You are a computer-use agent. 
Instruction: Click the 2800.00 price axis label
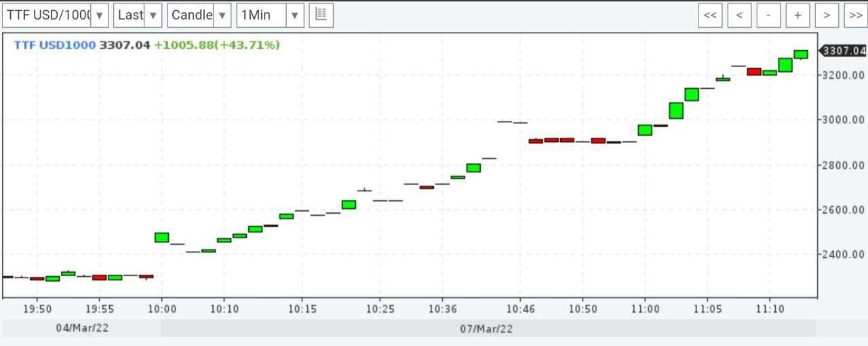pos(844,165)
